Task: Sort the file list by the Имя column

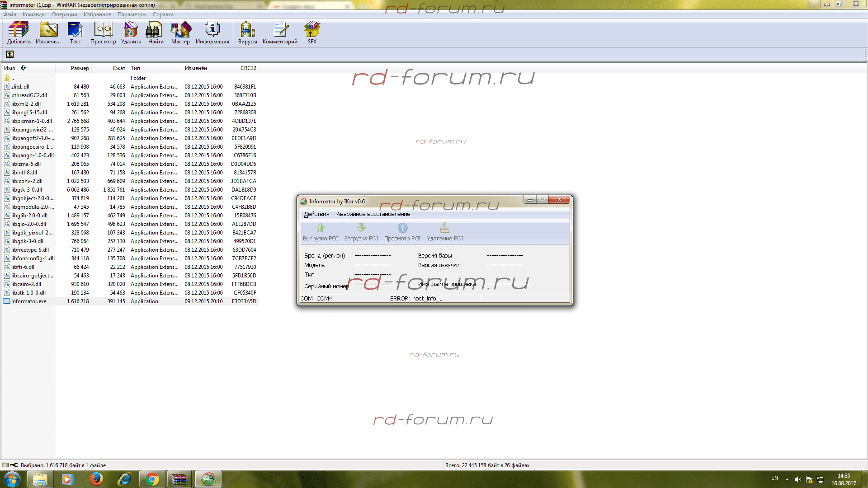Action: [x=10, y=68]
